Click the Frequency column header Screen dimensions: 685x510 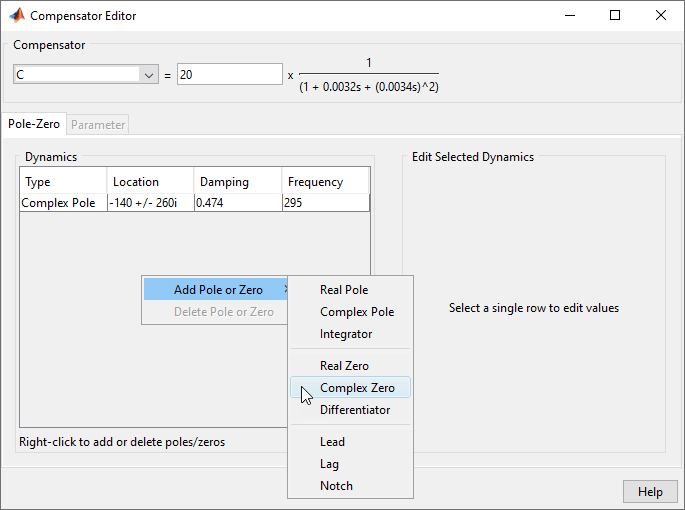(325, 182)
